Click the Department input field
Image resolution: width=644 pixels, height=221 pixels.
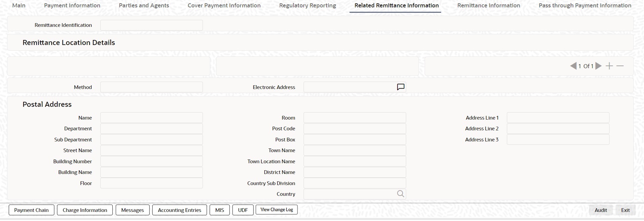pos(152,129)
